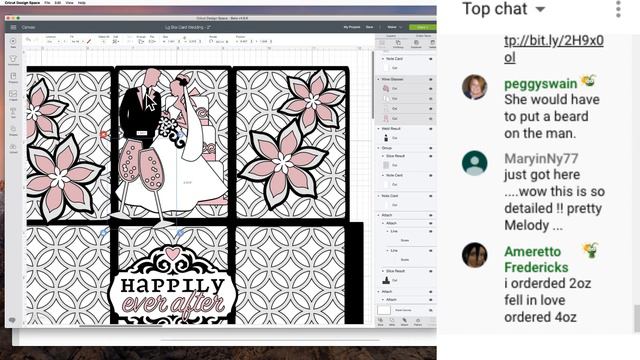Open the Images tool in left sidebar
This screenshot has height=360, width=640.
(13, 95)
